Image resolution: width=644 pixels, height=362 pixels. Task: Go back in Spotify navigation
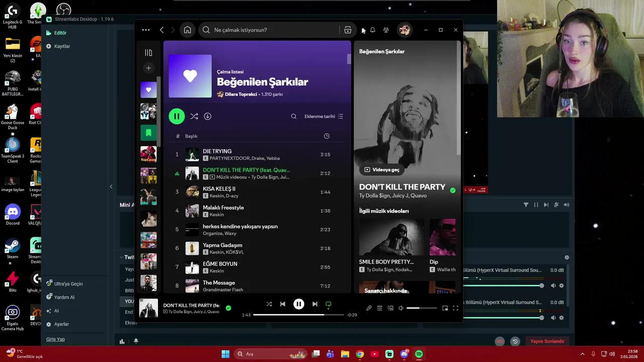(162, 30)
